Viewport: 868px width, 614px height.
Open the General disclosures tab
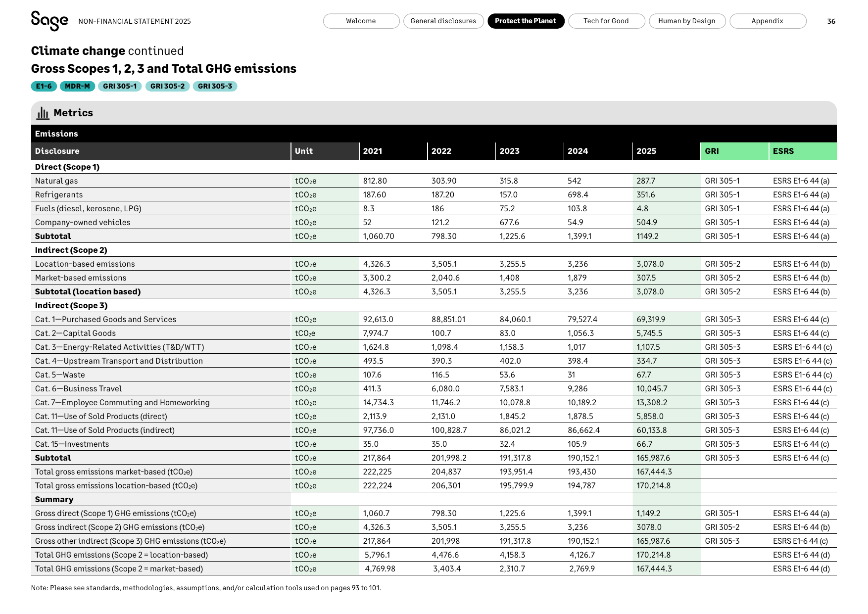pos(443,21)
